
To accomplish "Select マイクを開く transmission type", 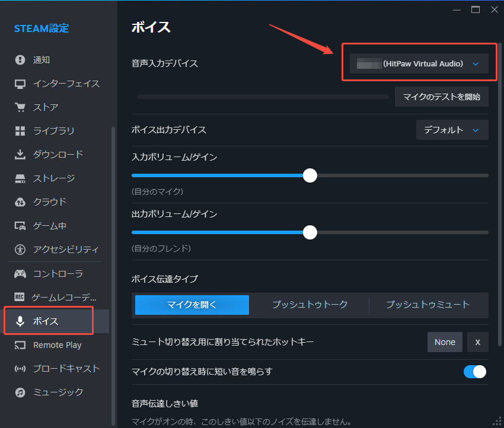I will (x=192, y=305).
